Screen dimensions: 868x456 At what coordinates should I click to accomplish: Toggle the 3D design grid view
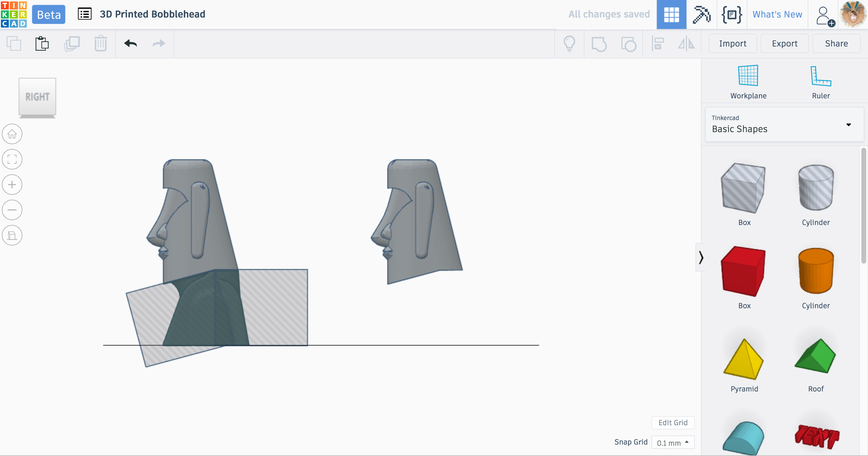tap(671, 14)
